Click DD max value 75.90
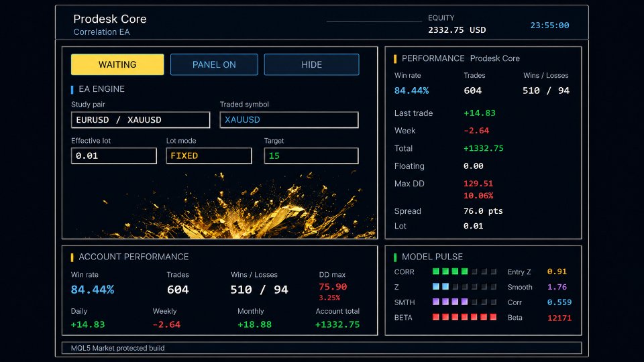This screenshot has height=362, width=644. tap(333, 287)
